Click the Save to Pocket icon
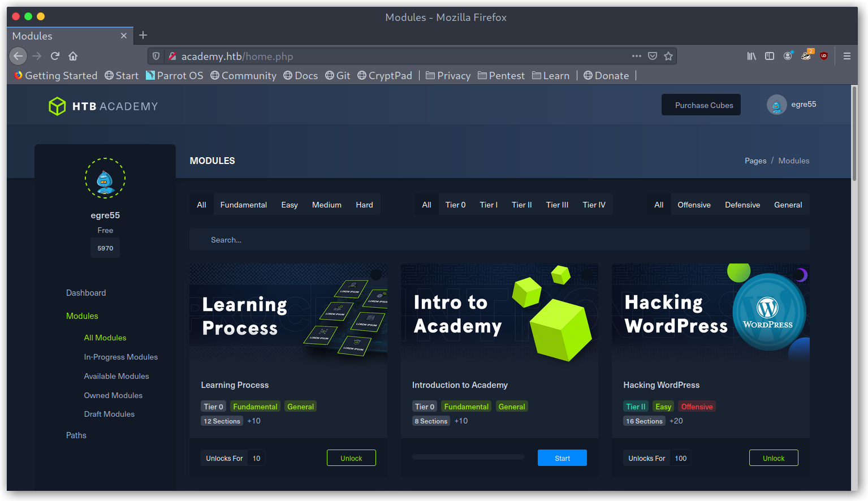 click(x=653, y=56)
